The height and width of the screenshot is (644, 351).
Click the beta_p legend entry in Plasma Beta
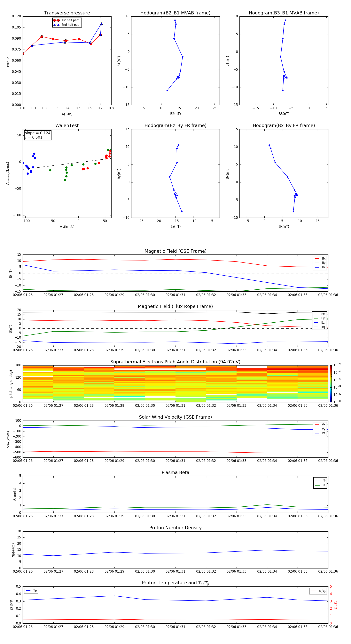click(320, 480)
